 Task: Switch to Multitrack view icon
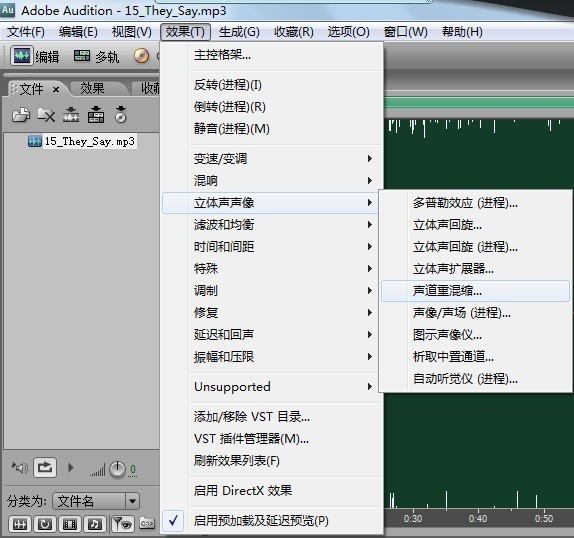(x=82, y=56)
